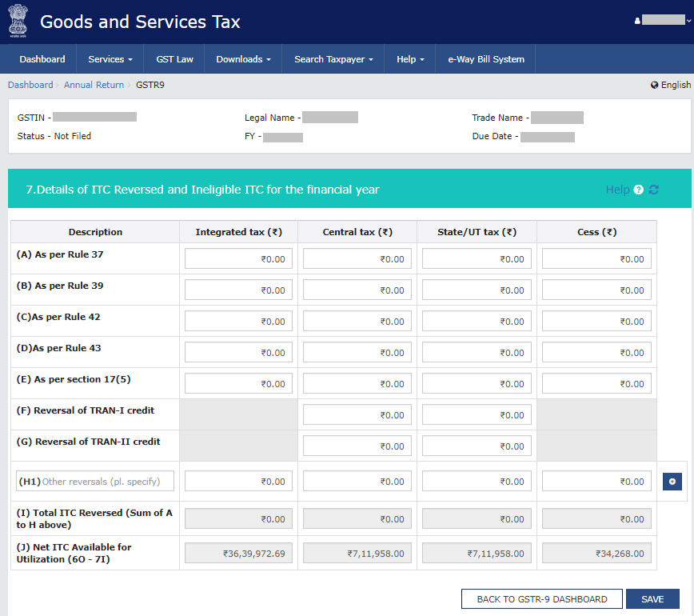Click the globe language icon
This screenshot has height=616, width=694.
(655, 85)
